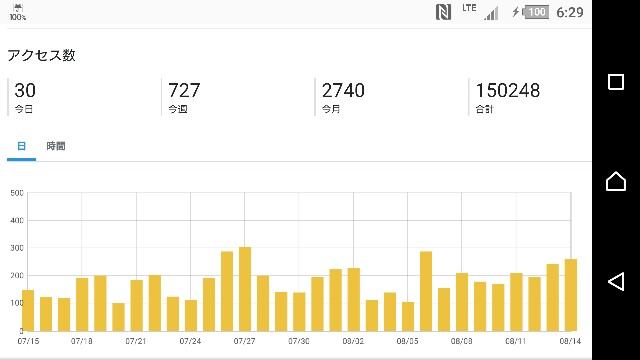Tap the 今週 label
Image resolution: width=640 pixels, height=360 pixels.
click(x=178, y=109)
